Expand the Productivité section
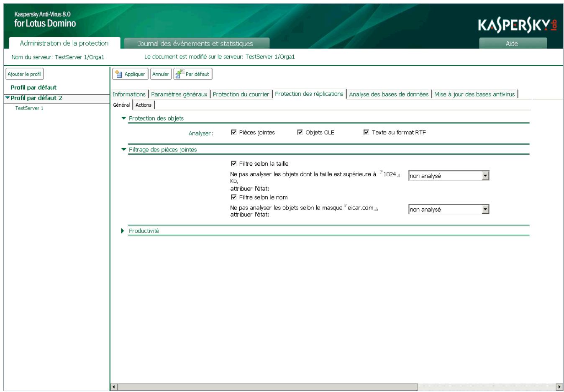564x392 pixels. (123, 231)
